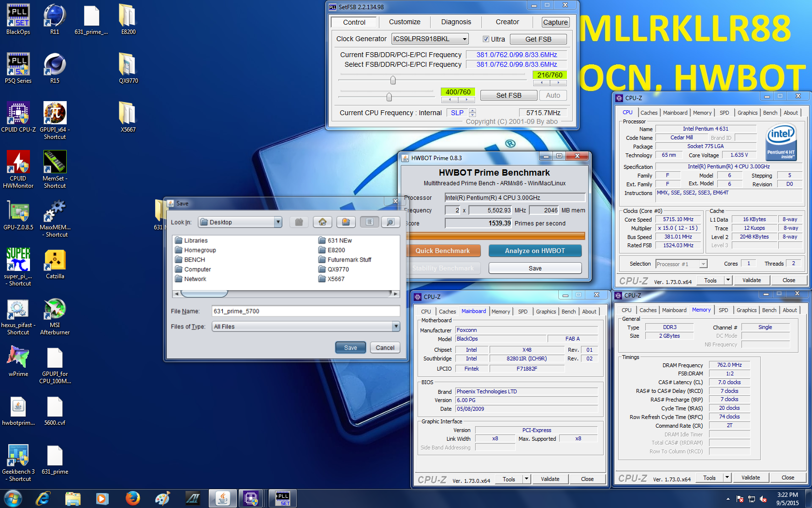Click the File Name input field
This screenshot has height=508, width=812.
tap(305, 311)
